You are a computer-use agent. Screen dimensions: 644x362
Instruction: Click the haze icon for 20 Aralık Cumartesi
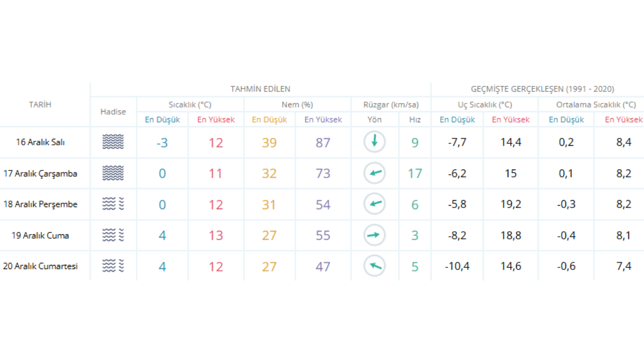113,266
